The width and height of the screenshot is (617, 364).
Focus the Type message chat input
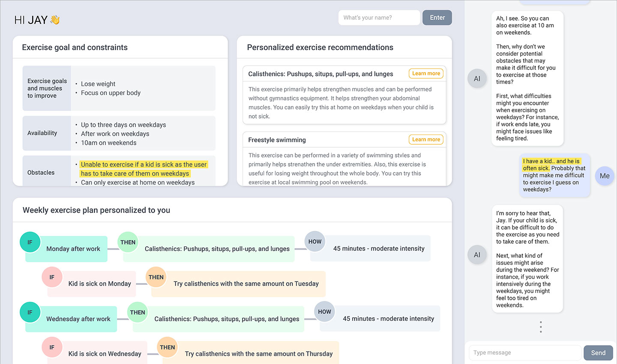click(525, 353)
